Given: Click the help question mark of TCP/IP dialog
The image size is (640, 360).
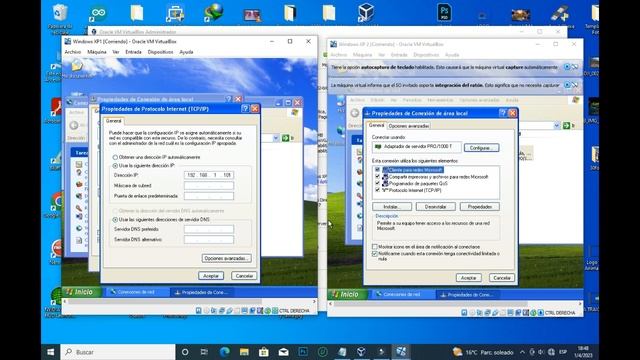Looking at the screenshot, I should click(245, 109).
